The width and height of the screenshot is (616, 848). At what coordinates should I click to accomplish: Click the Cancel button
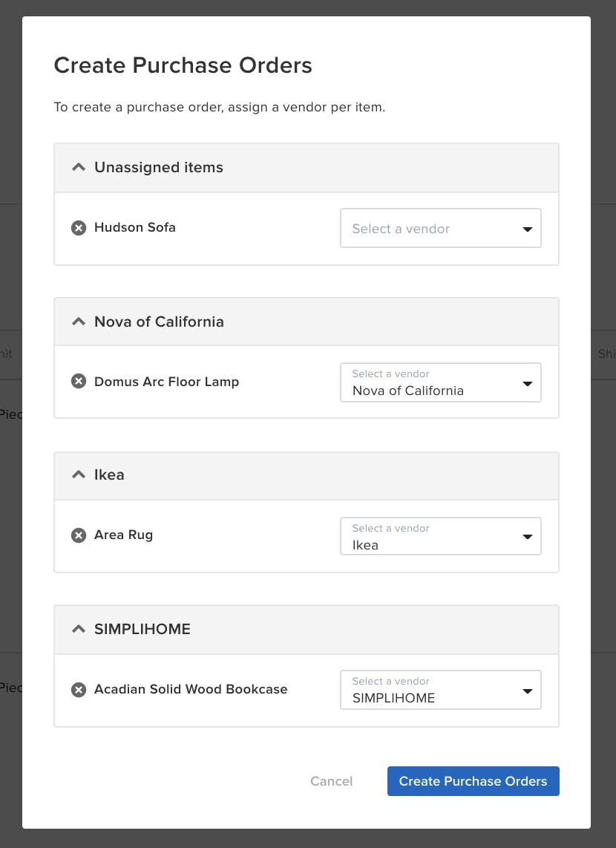tap(331, 780)
